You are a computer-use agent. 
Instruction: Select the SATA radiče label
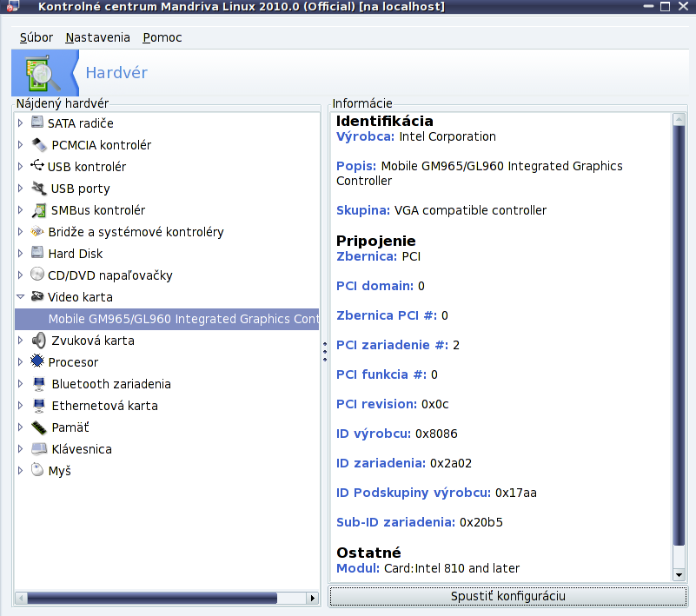click(80, 123)
